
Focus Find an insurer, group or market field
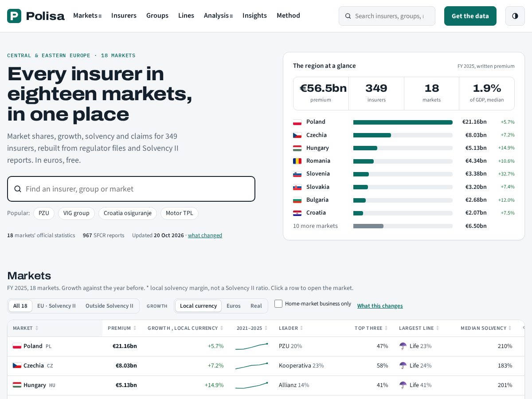[131, 189]
